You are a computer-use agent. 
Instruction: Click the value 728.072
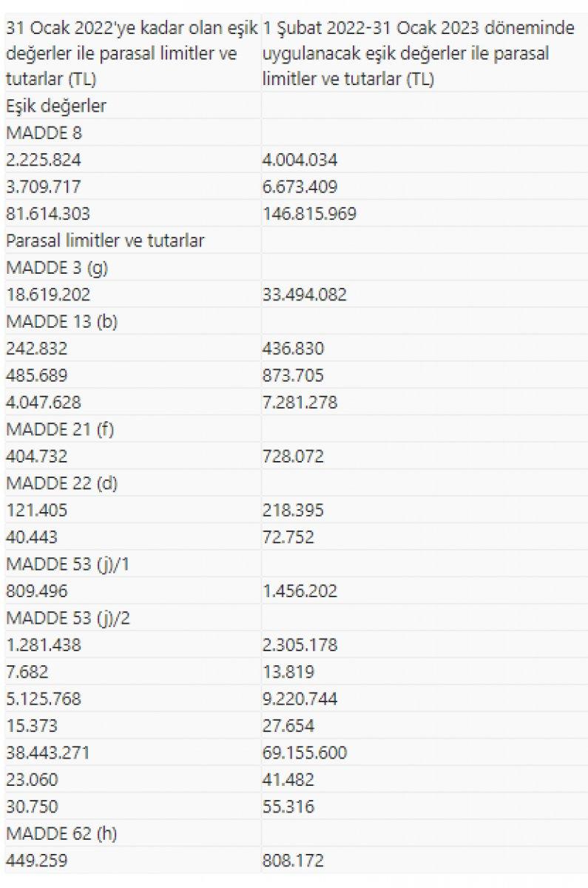click(x=293, y=457)
